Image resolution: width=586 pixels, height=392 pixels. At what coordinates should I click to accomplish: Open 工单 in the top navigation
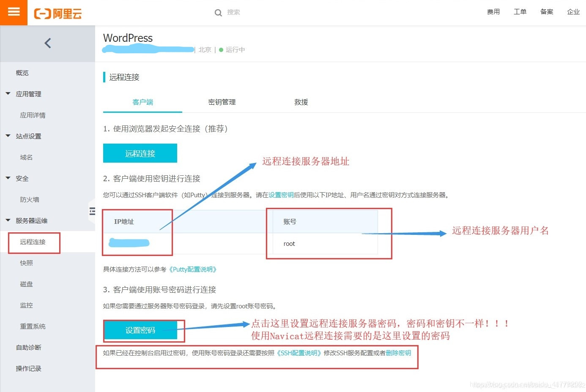520,12
